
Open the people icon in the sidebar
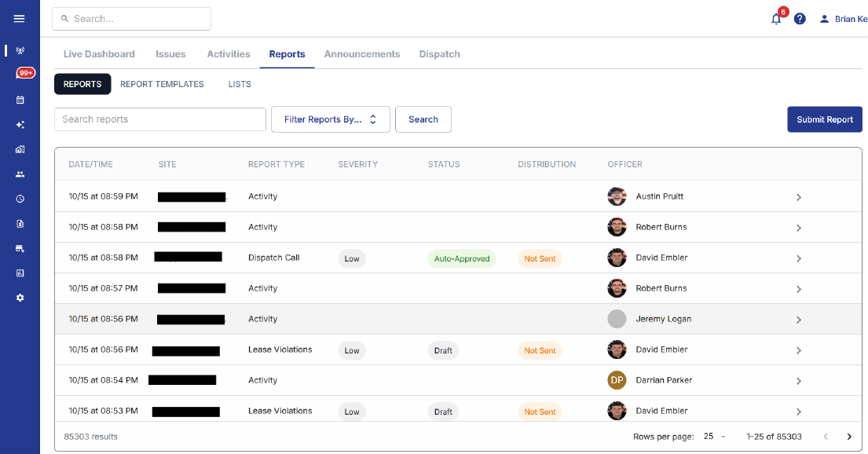(20, 174)
